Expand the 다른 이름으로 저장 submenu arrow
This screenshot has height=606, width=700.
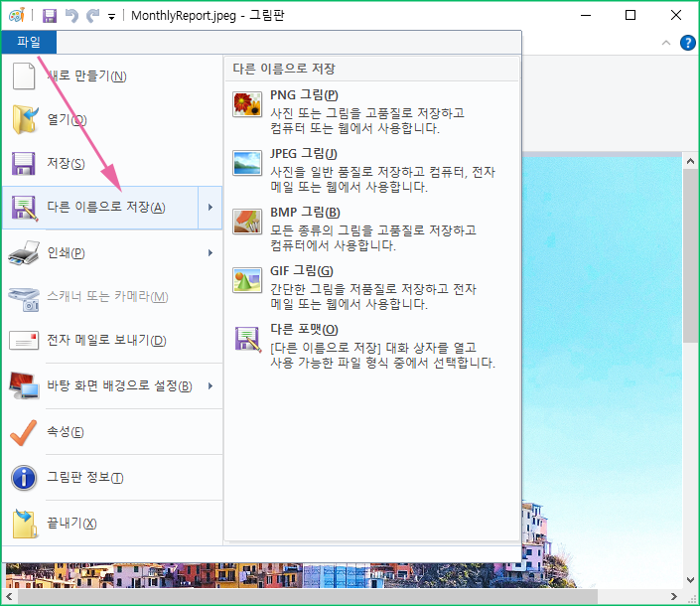click(x=210, y=208)
